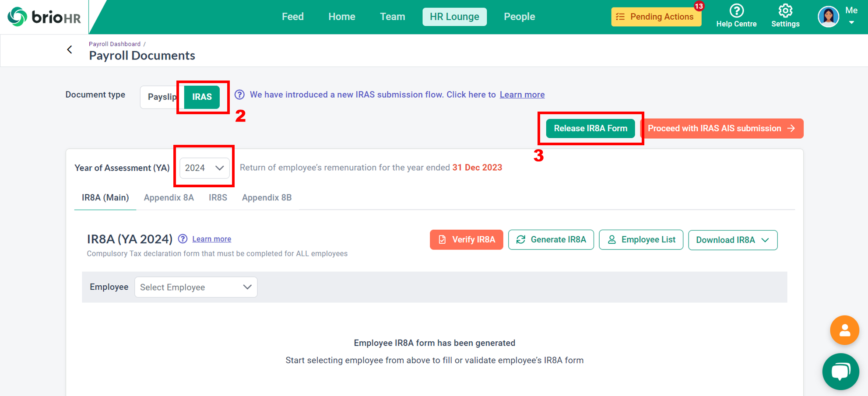Open the Select Employee dropdown

[x=196, y=287]
